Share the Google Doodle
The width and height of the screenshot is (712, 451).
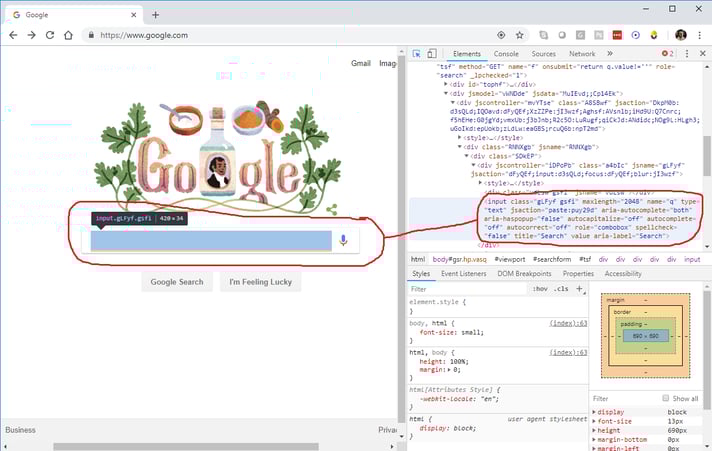[332, 209]
